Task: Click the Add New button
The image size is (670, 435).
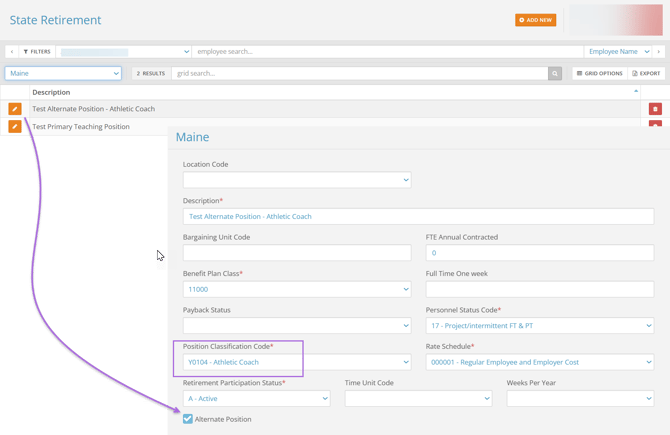Action: click(x=535, y=20)
